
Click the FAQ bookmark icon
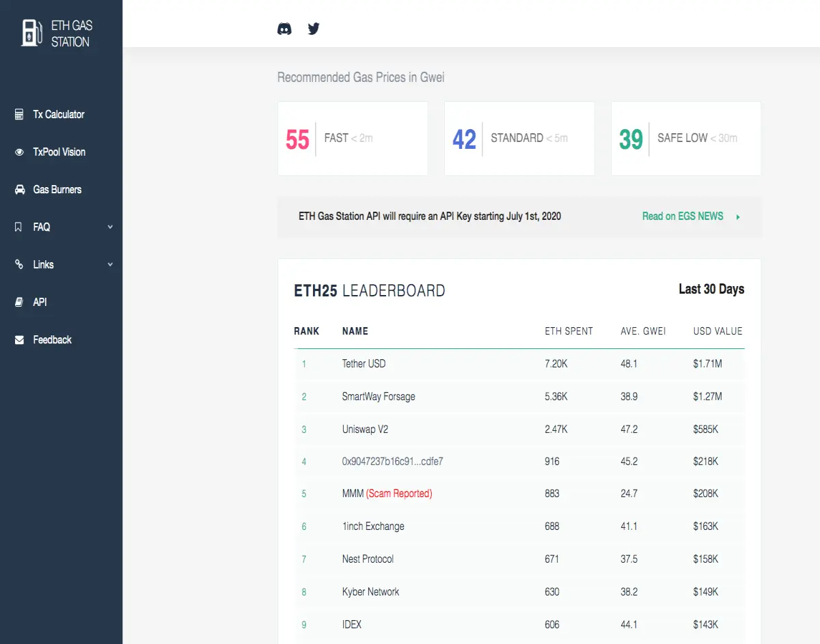pyautogui.click(x=18, y=227)
